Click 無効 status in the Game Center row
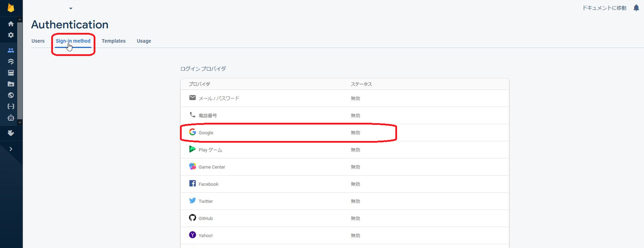 coord(356,167)
